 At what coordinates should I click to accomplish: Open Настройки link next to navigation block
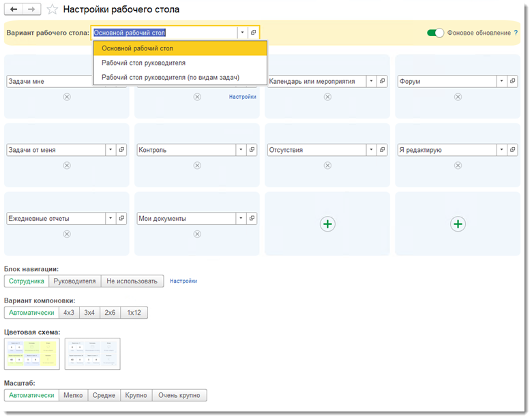point(183,281)
